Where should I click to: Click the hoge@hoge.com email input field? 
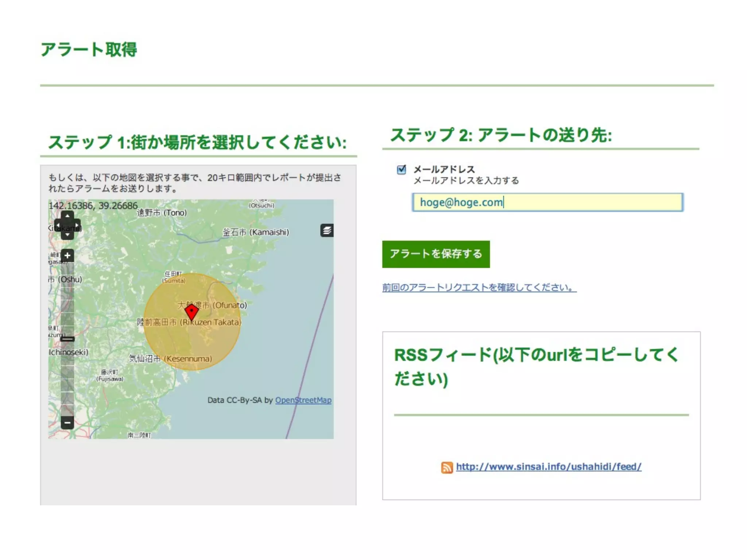(x=547, y=202)
